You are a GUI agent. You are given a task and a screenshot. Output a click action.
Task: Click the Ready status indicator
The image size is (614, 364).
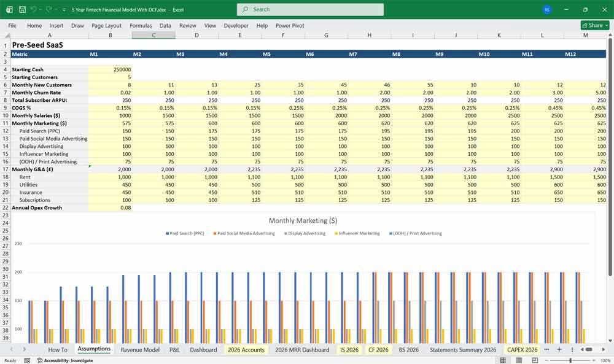(x=10, y=360)
